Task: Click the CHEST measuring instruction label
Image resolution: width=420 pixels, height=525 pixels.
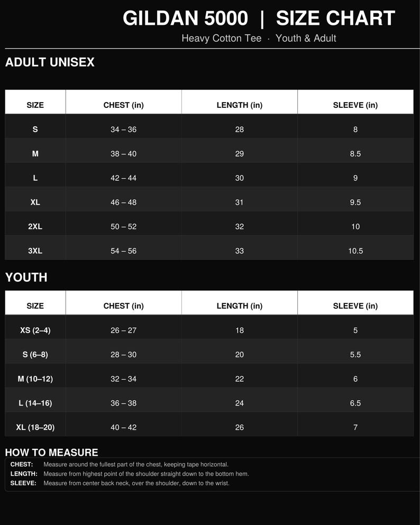Action: pos(22,464)
